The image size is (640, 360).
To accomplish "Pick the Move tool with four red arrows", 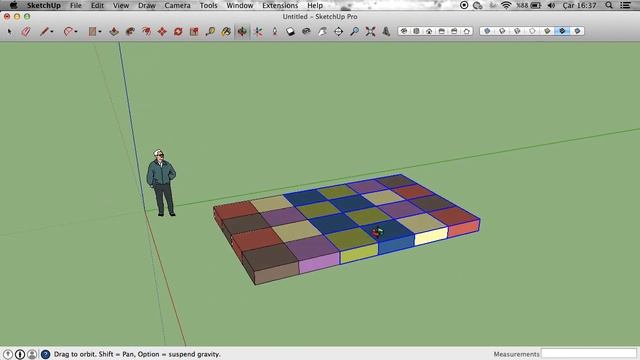I will (x=162, y=31).
